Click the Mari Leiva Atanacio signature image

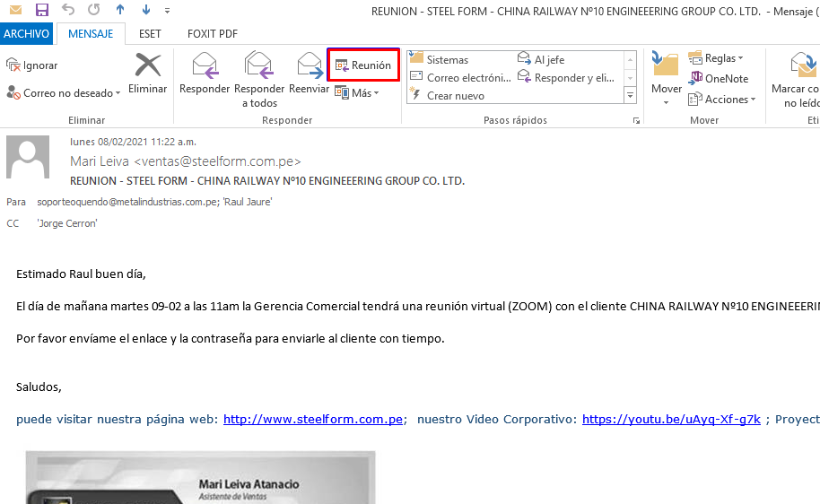pyautogui.click(x=200, y=477)
